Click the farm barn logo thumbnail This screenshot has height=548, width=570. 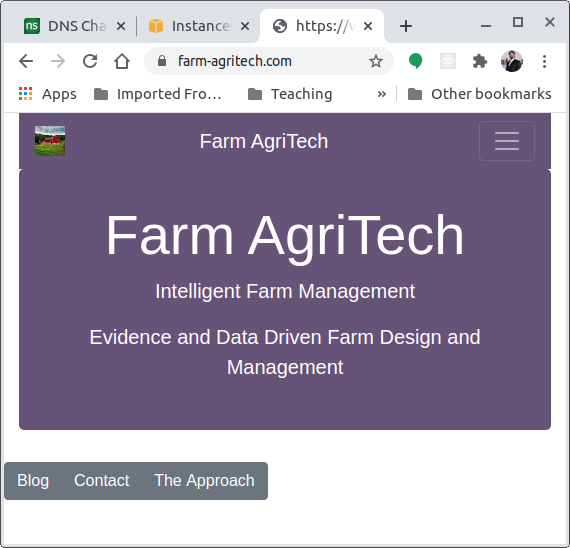[x=50, y=141]
